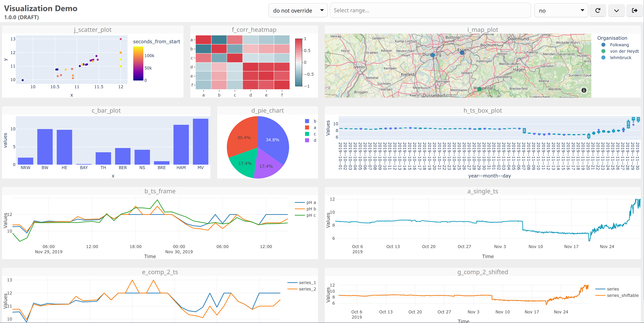Click the c_bar_plot panel title
Screen dimensions: 644x323
pyautogui.click(x=106, y=110)
